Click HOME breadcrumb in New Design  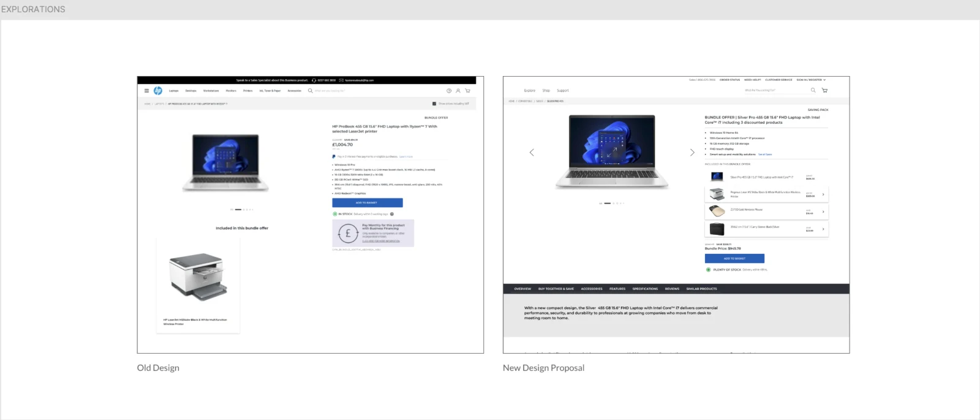click(511, 101)
